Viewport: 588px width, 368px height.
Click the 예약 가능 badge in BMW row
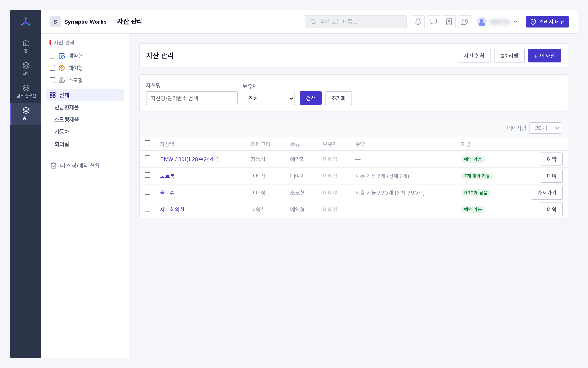point(473,159)
